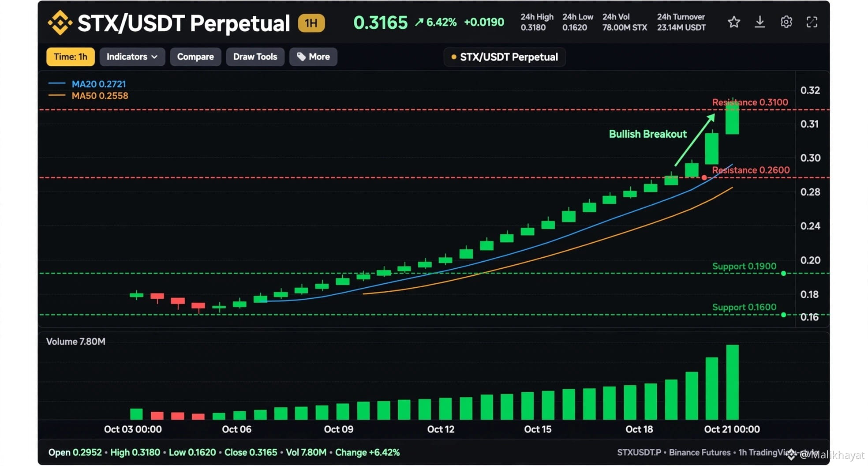Click the 0.32 price axis label
Image resolution: width=868 pixels, height=466 pixels.
(x=810, y=90)
